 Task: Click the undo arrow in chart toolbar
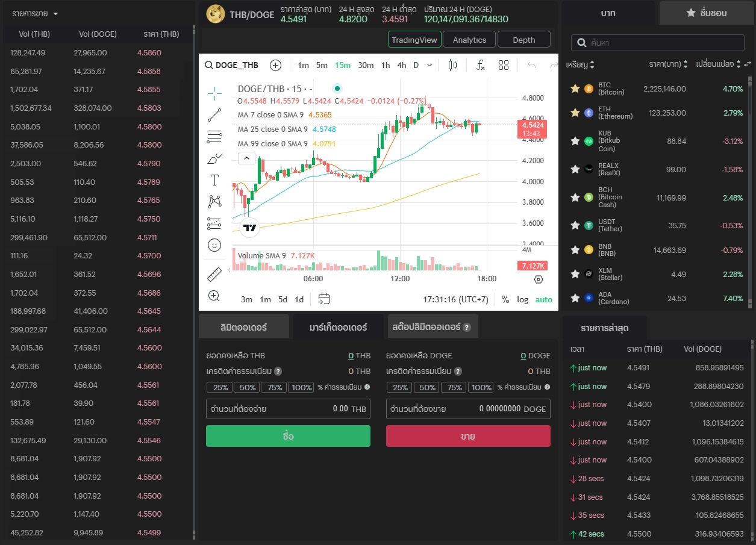531,65
